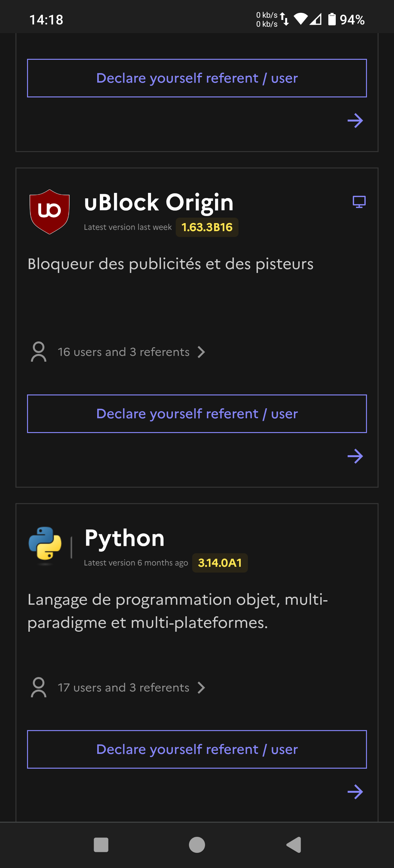Viewport: 394px width, 868px height.
Task: Declare yourself referent / user for Python
Action: [x=197, y=749]
